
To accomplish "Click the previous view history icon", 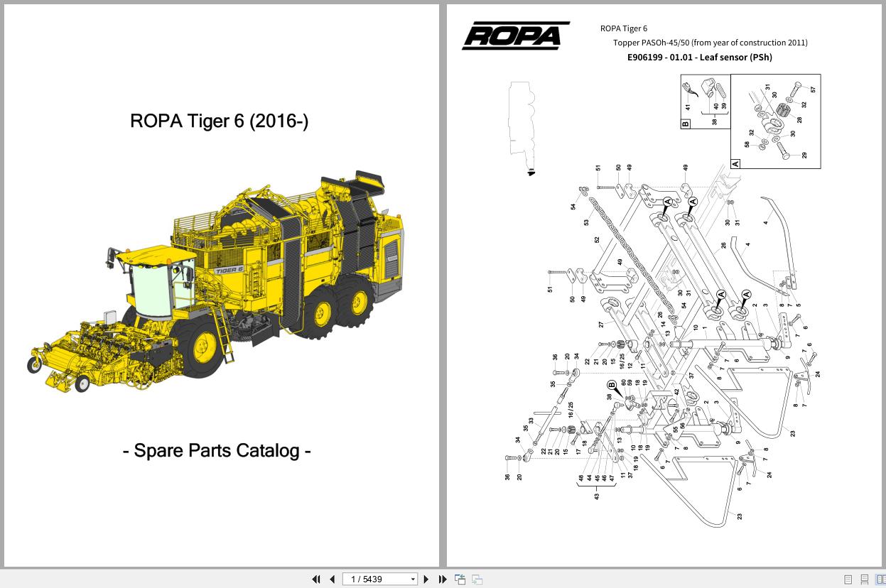I will tap(460, 579).
